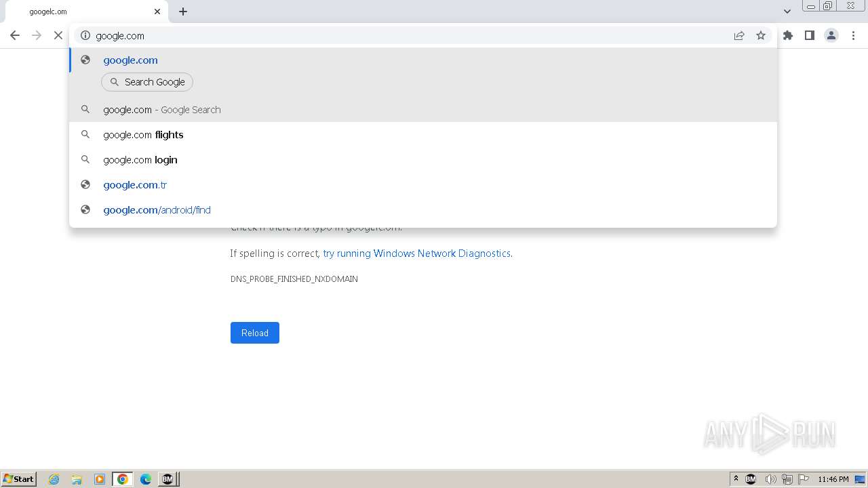The width and height of the screenshot is (868, 488).
Task: Click try running Windows Network Diagnostics link
Action: (416, 253)
